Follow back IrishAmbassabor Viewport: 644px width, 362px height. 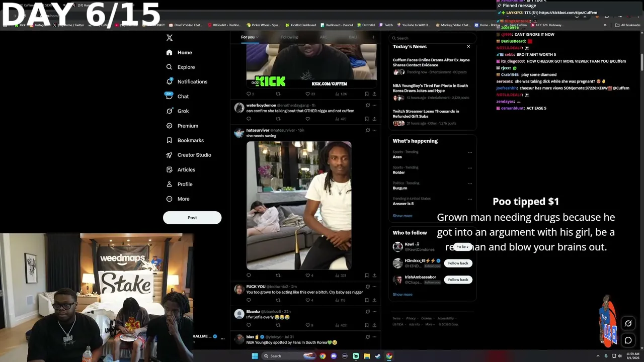(458, 280)
